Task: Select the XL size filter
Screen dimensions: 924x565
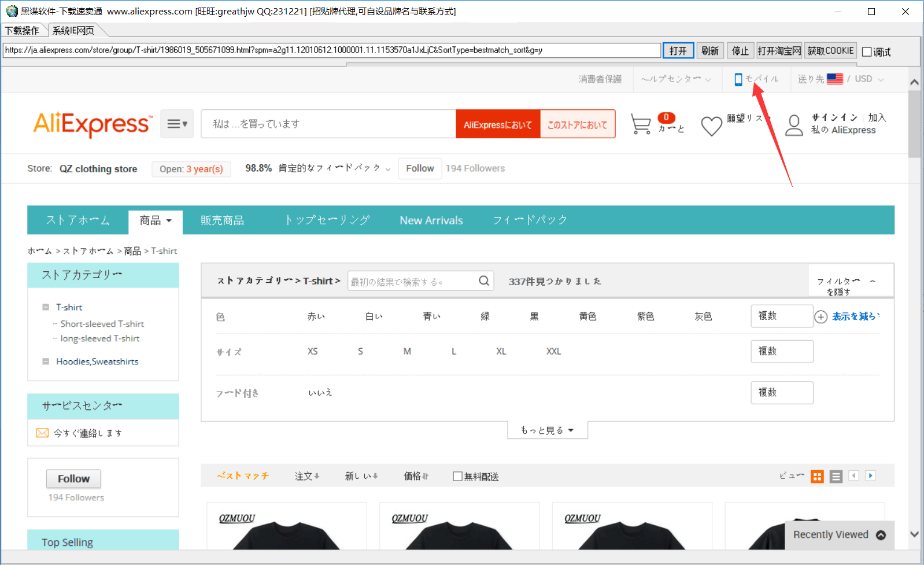Action: tap(501, 352)
